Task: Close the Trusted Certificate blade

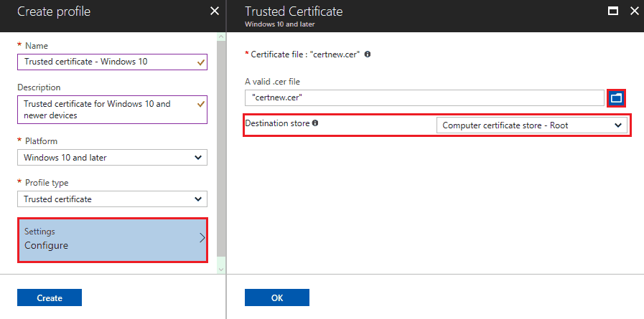Action: (634, 11)
